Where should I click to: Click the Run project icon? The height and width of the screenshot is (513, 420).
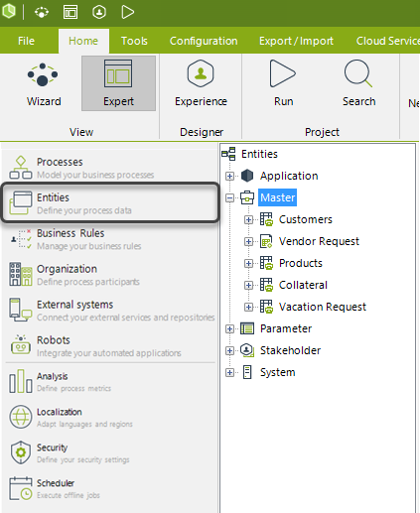283,83
